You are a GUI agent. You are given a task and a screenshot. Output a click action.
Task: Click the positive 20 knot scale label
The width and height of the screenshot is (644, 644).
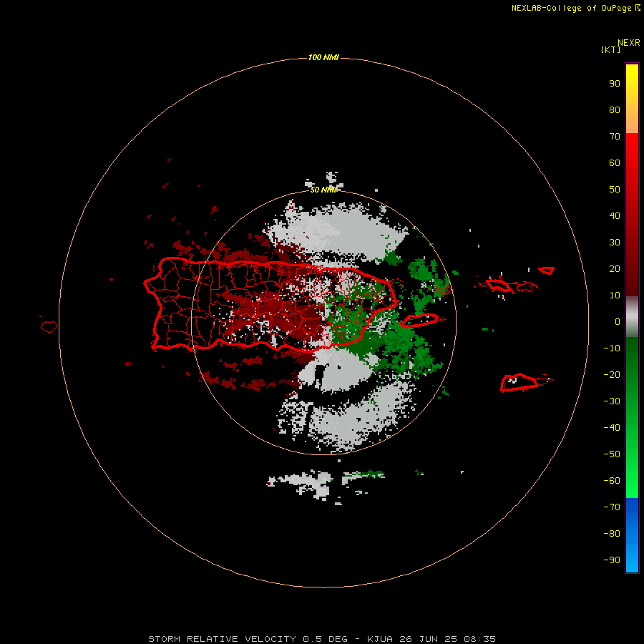click(x=615, y=269)
